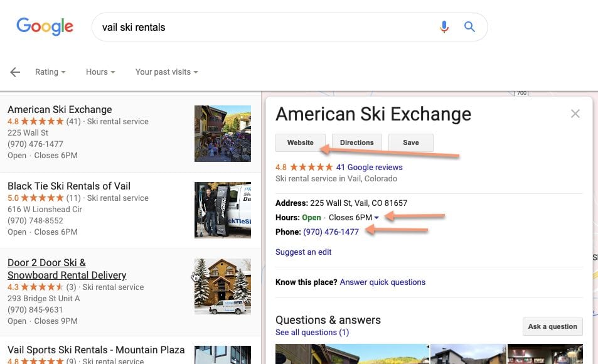Click the 225 Wall St address in listing
598x364 pixels.
click(x=28, y=133)
